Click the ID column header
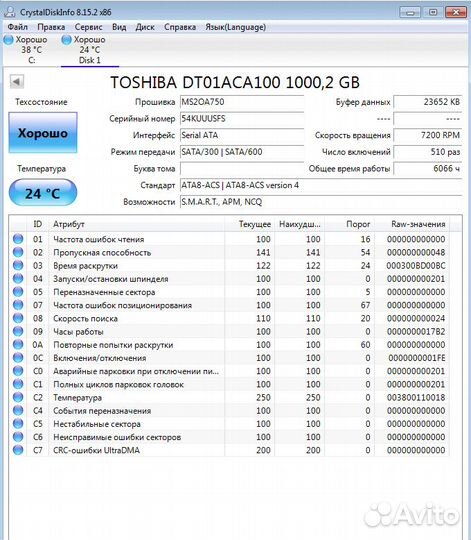 pos(38,224)
